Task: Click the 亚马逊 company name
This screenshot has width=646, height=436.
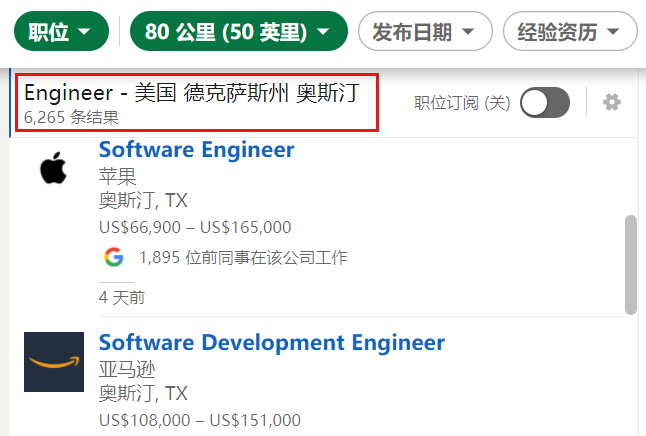Action: pyautogui.click(x=127, y=369)
